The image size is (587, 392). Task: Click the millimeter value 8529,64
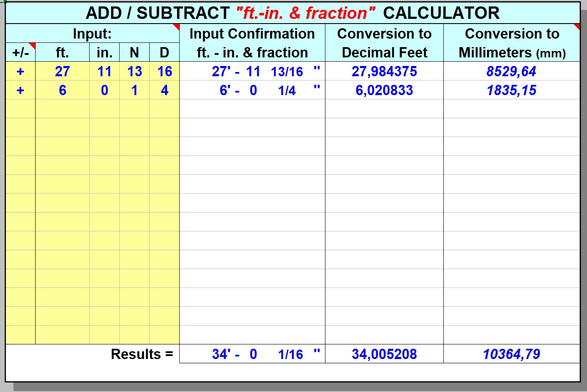pyautogui.click(x=511, y=72)
